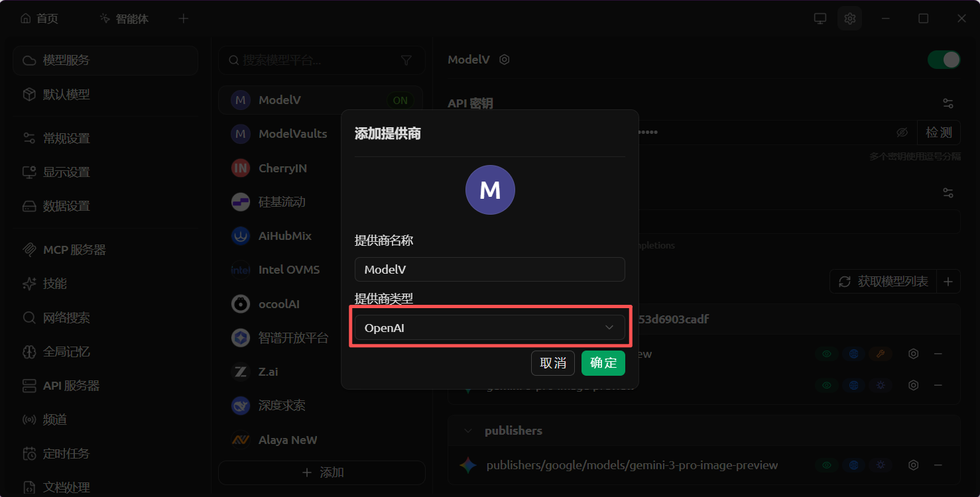This screenshot has height=497, width=980.
Task: Cancel the dialog with 取消
Action: (x=552, y=363)
